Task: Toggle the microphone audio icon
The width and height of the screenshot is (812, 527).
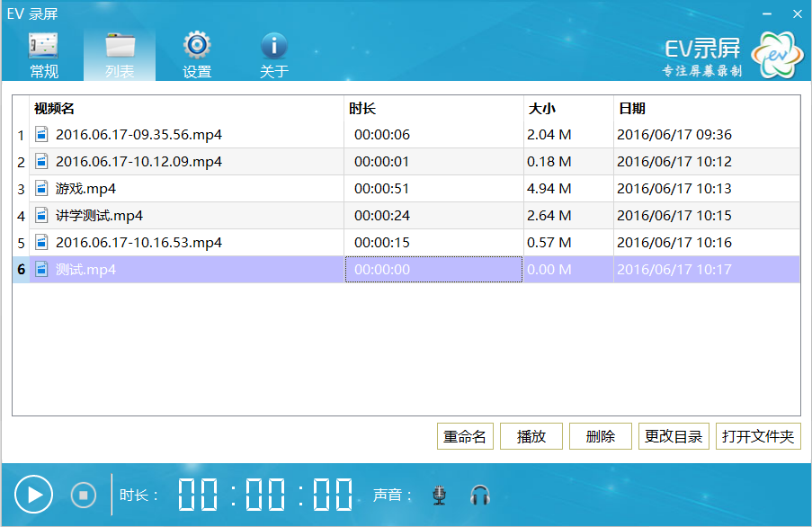Action: point(439,495)
